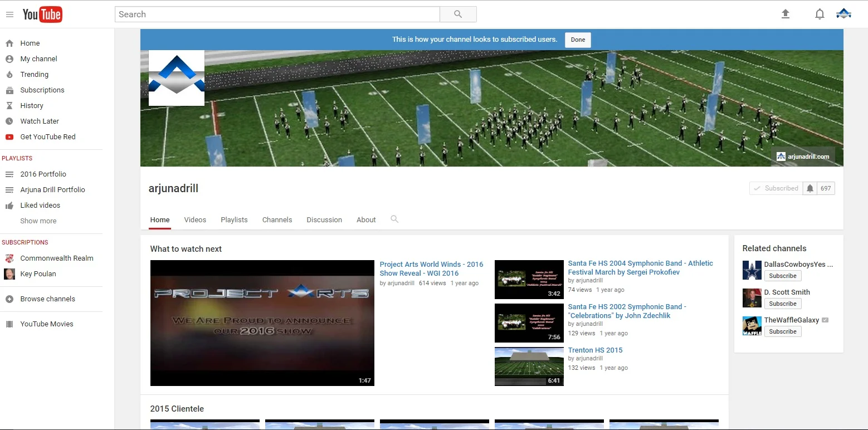
Task: Click the Arjuna Drill Portfolio playlist icon
Action: point(9,189)
